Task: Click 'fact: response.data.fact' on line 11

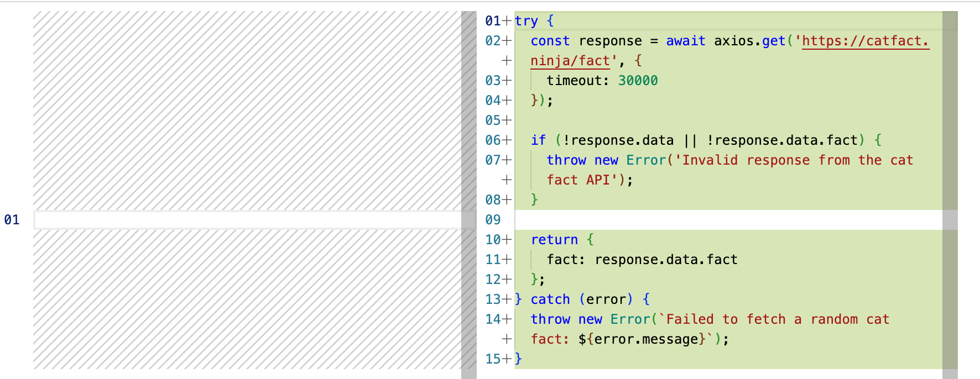Action: [642, 260]
